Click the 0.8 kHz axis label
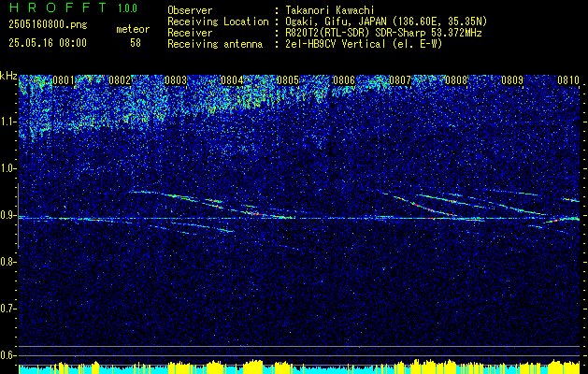Viewport: 588px width, 374px height. [x=8, y=262]
